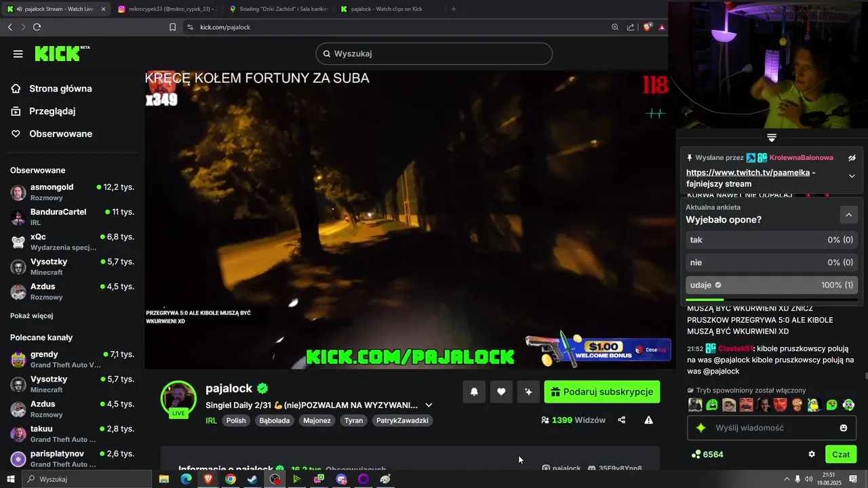Insert the green headphones emote
The width and height of the screenshot is (868, 488).
(x=848, y=405)
